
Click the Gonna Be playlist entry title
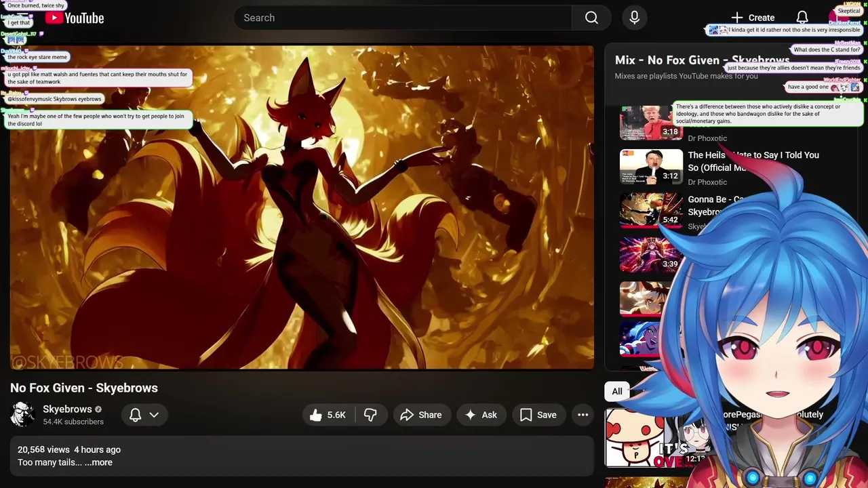coord(717,205)
